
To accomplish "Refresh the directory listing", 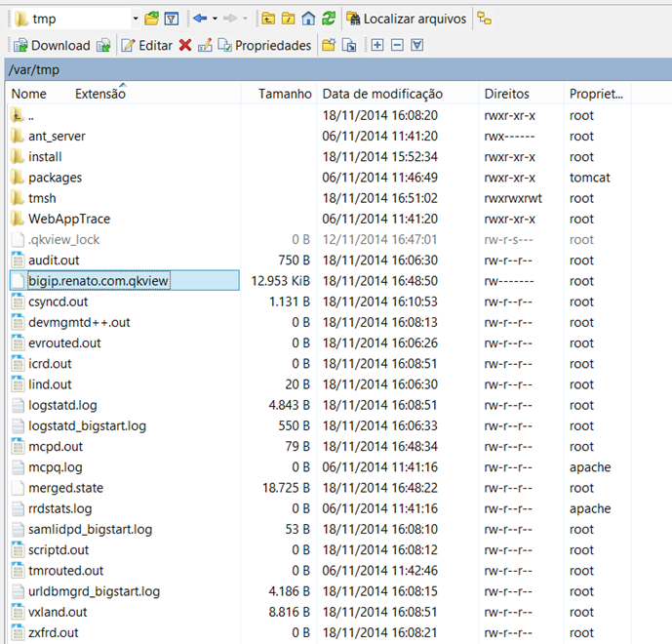I will coord(329,19).
